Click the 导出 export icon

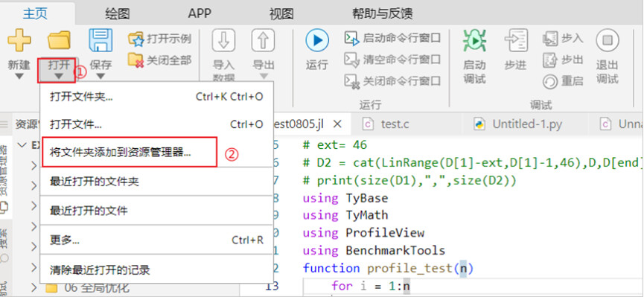pyautogui.click(x=263, y=40)
